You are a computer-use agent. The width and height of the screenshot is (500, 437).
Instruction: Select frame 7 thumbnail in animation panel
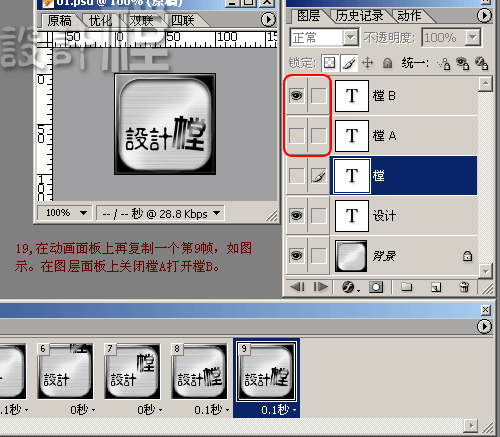(132, 371)
